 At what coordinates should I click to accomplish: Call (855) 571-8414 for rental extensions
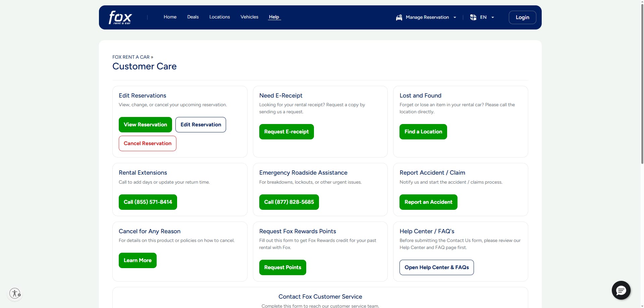[148, 202]
